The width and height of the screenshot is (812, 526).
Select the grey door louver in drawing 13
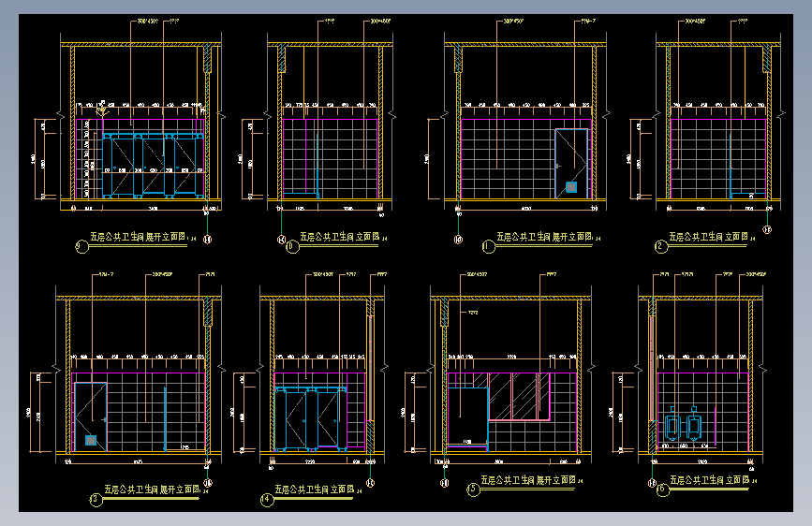[91, 441]
